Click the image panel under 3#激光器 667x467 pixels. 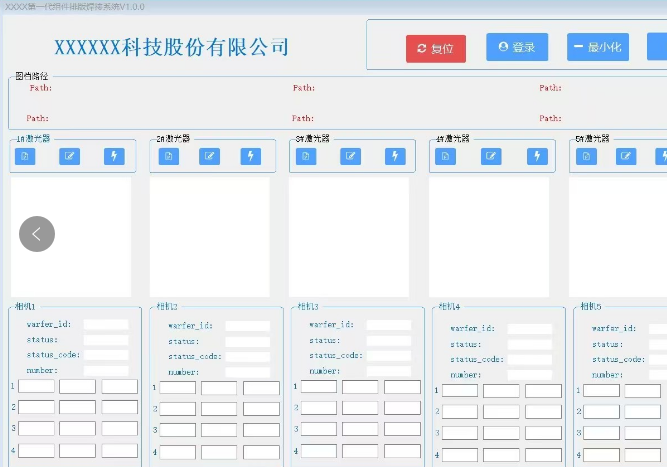pyautogui.click(x=349, y=237)
